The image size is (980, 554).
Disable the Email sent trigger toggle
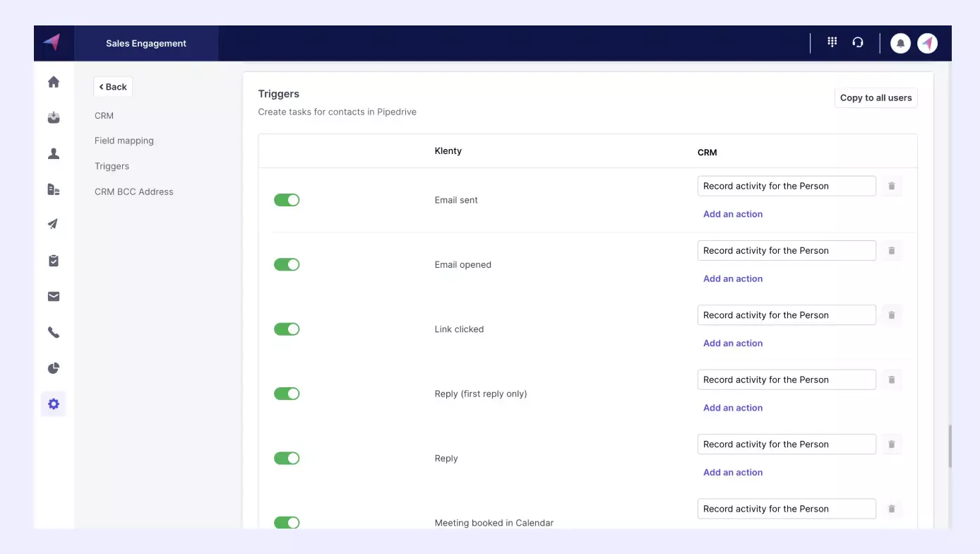coord(287,200)
